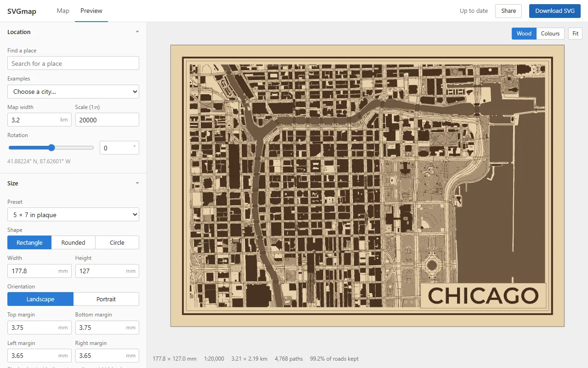This screenshot has height=368, width=588.
Task: Choose the Circle shape option
Action: pos(117,242)
